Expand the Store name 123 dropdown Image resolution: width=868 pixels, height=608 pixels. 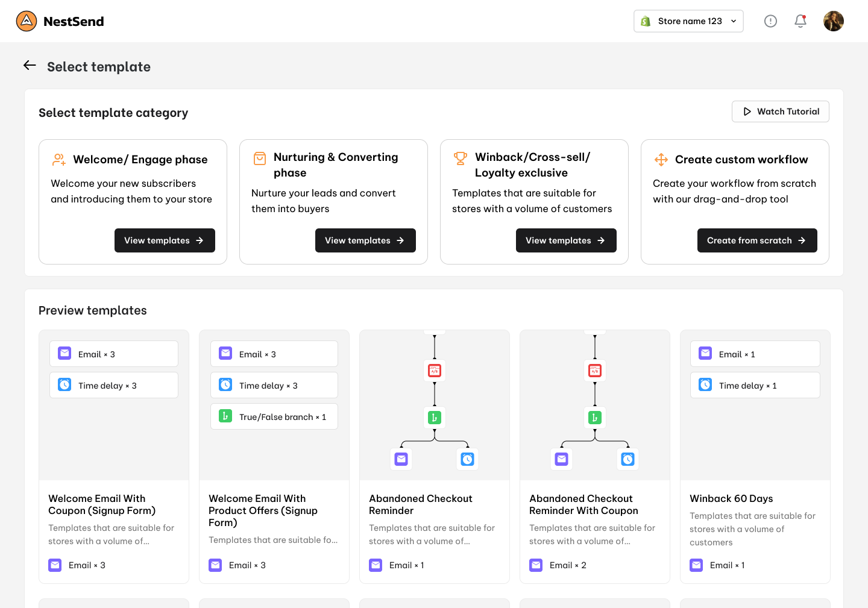688,21
